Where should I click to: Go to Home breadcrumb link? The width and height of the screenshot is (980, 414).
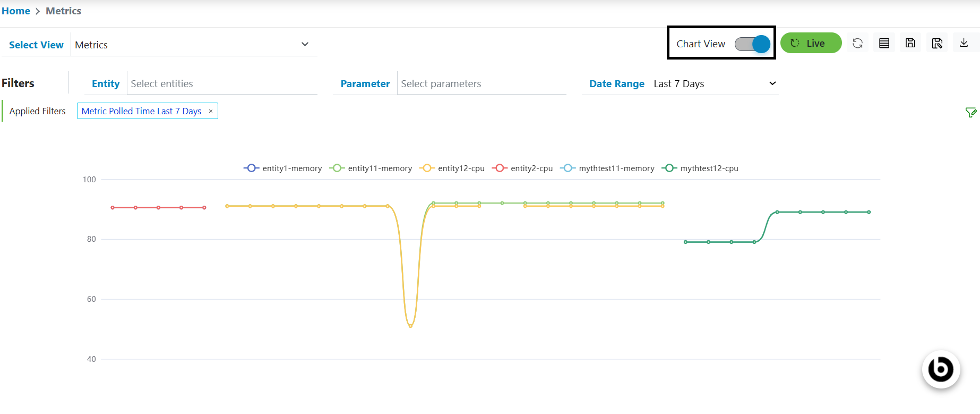click(16, 11)
